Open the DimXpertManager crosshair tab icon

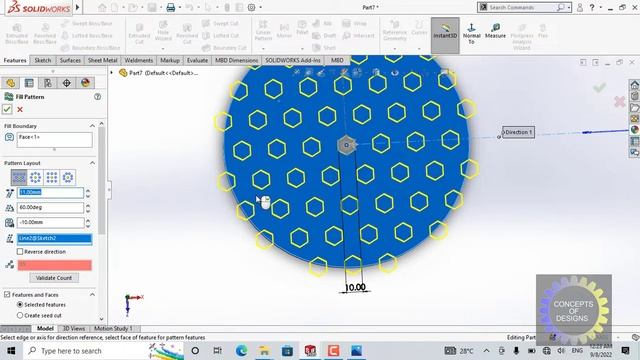point(67,83)
